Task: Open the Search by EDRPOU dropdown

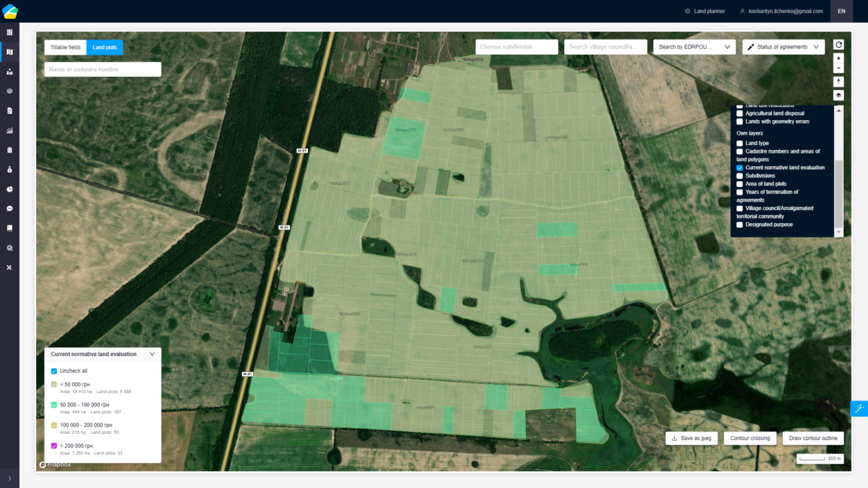Action: click(694, 47)
